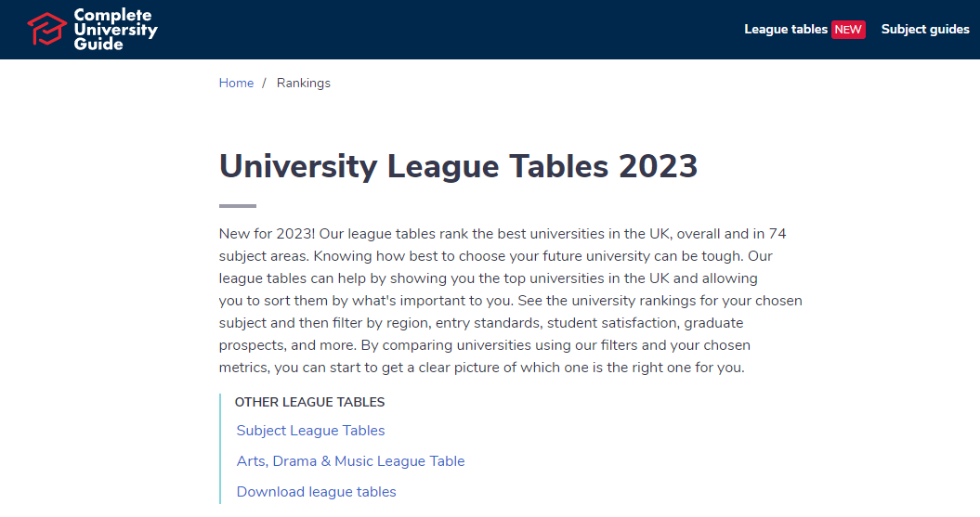
Task: Click the OTHER LEAGUE TABLES label
Action: (309, 403)
